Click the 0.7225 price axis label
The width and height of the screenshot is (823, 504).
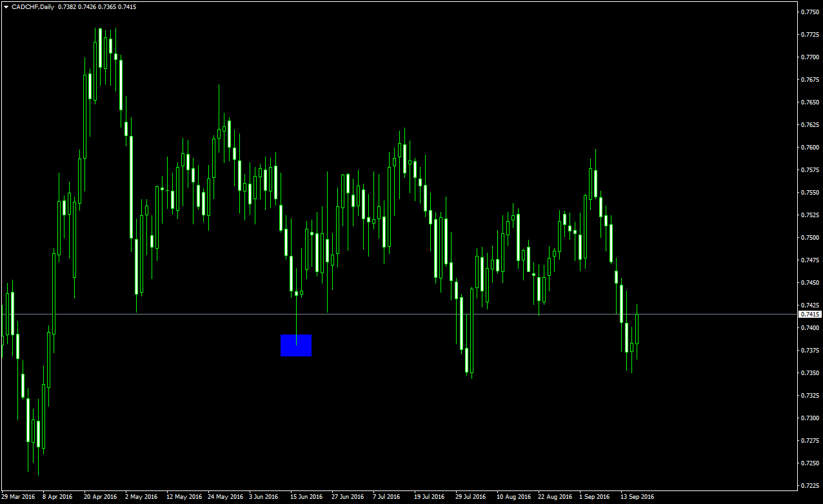tap(810, 486)
